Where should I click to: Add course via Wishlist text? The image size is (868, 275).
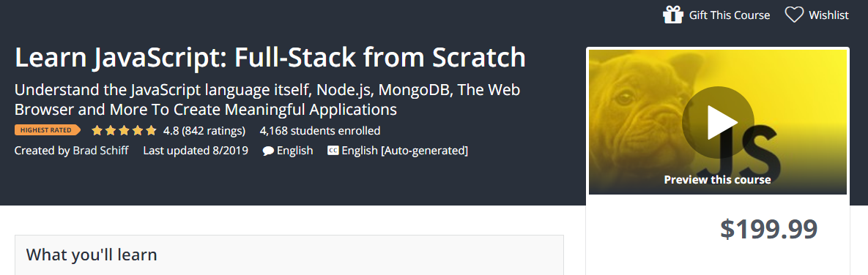[828, 15]
